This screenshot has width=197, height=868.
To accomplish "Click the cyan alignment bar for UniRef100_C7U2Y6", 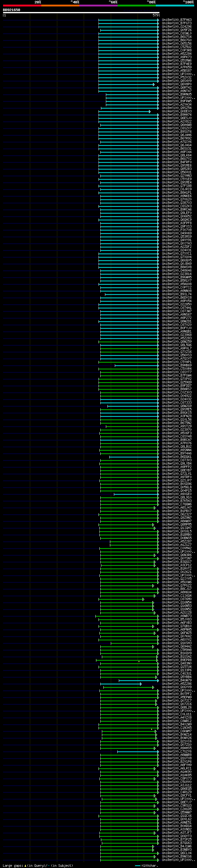I will point(138,752).
